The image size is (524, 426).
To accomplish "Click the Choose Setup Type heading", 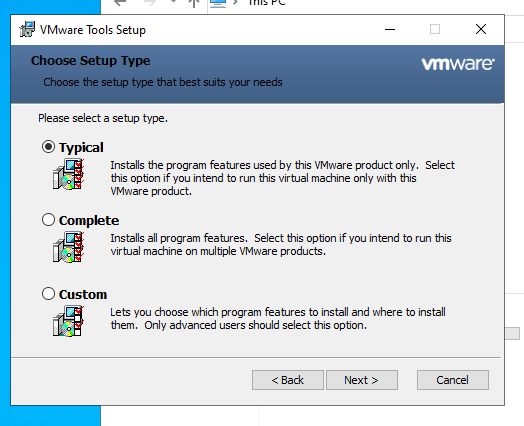I will (91, 61).
